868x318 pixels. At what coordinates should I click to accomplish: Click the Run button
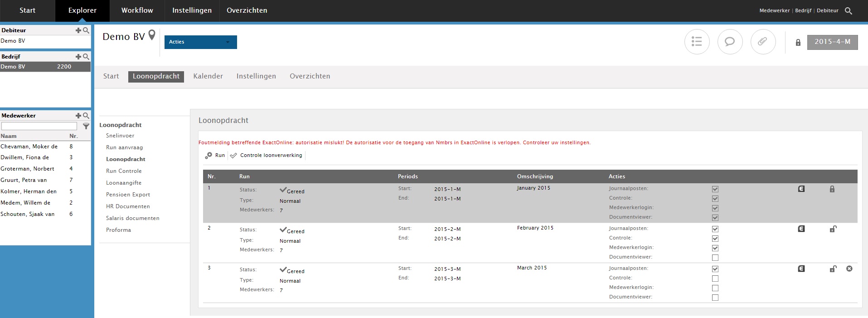(215, 155)
